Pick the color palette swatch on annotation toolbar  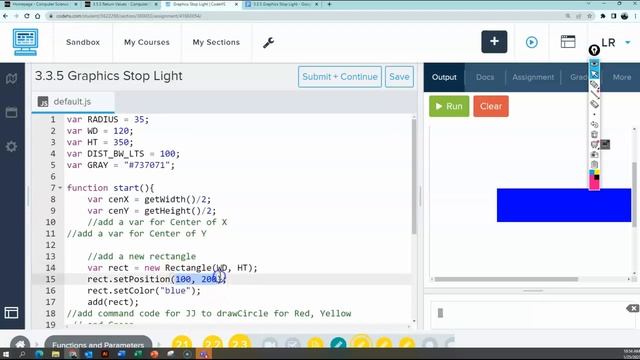click(594, 180)
